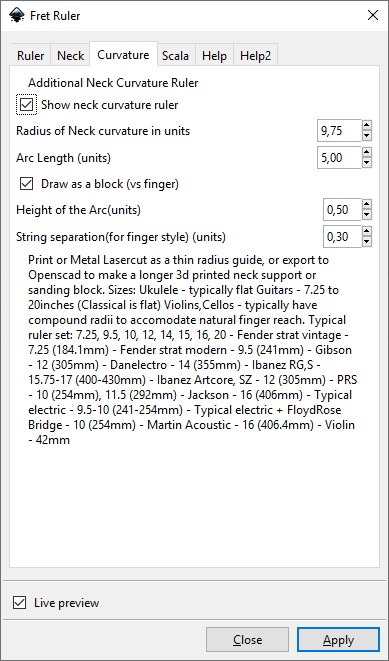Uncheck Draw as a block option
The height and width of the screenshot is (661, 389).
[27, 184]
